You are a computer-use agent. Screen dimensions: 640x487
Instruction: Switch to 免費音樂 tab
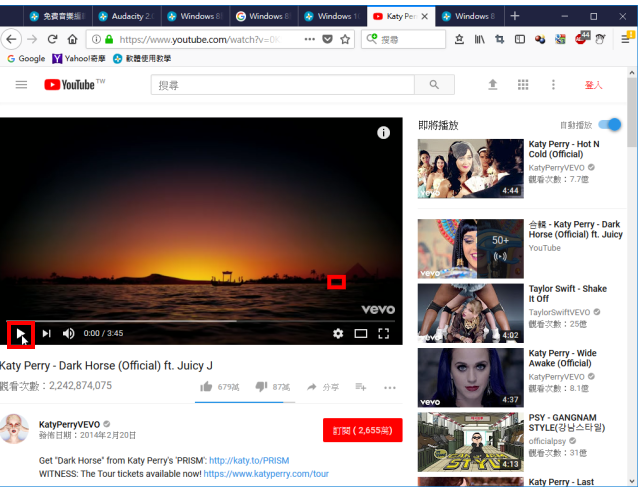(x=58, y=16)
